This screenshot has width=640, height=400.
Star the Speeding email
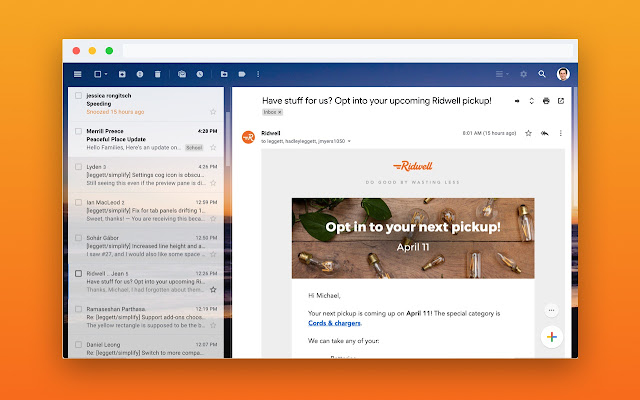(x=213, y=112)
